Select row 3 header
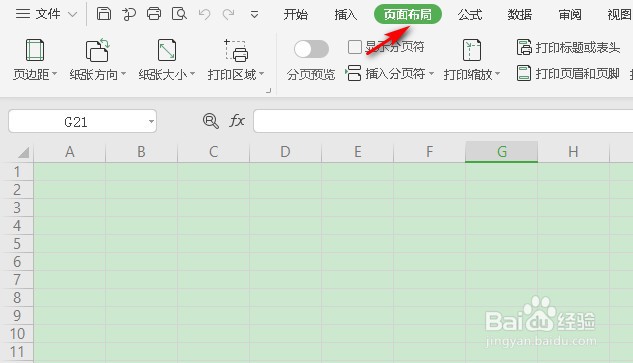Viewport: 633px width, 363px height. coord(17,208)
